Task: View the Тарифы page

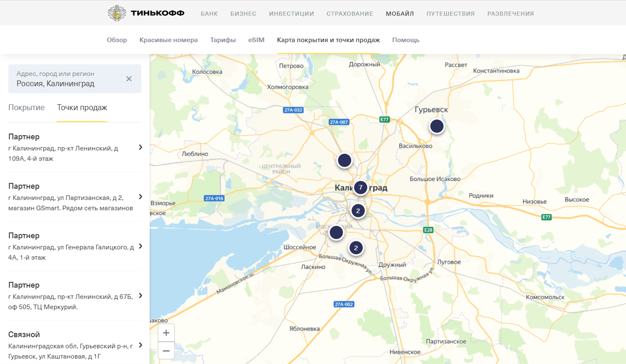Action: coord(223,40)
